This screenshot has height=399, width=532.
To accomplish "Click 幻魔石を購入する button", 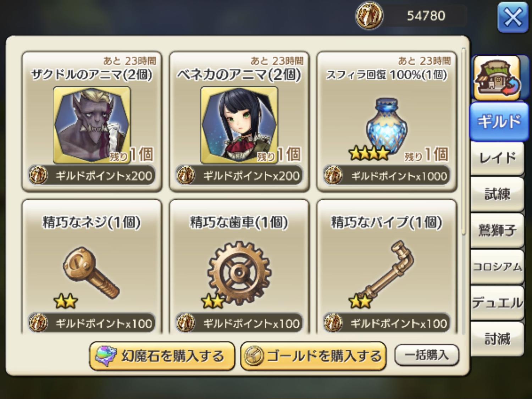I will [162, 356].
